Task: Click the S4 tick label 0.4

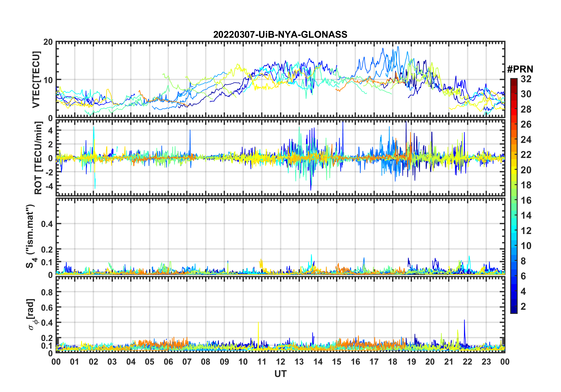Action: pos(47,224)
